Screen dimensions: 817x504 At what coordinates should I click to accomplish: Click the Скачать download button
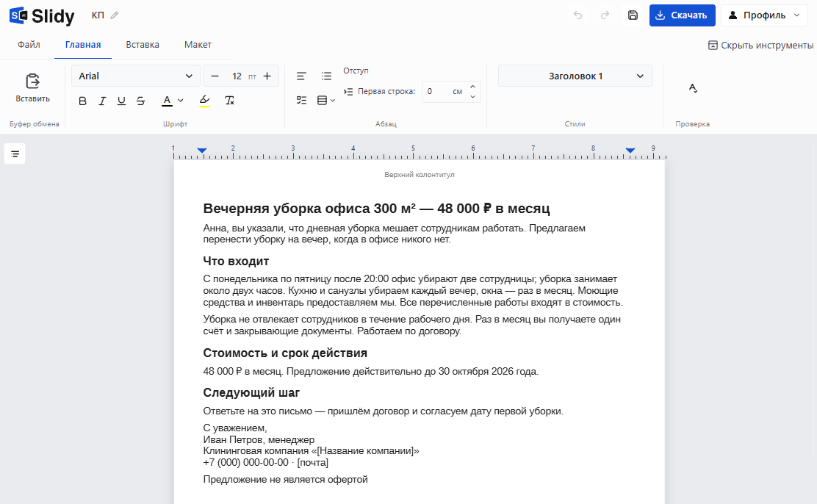click(682, 15)
